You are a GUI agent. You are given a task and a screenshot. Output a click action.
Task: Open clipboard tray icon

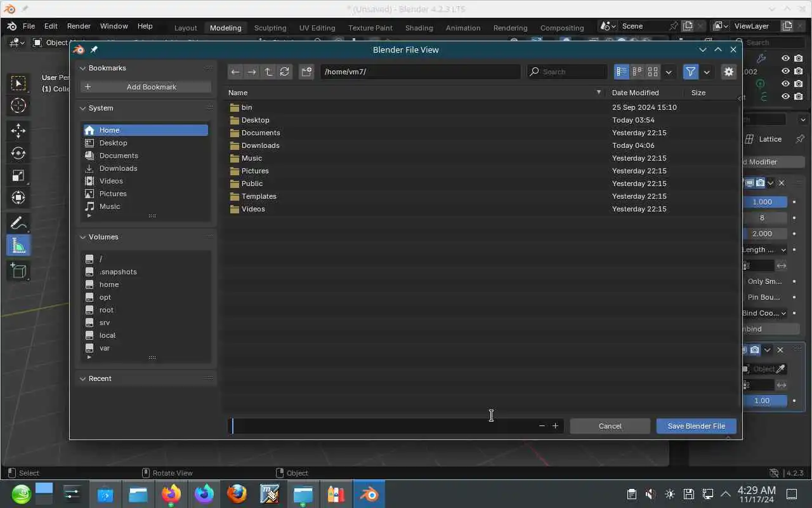(631, 494)
